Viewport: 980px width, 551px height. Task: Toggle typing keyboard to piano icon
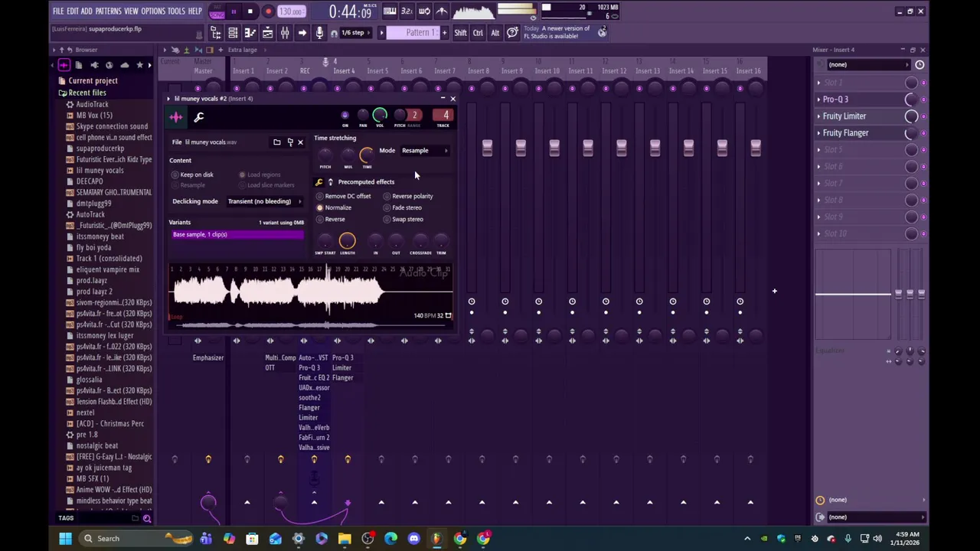pyautogui.click(x=390, y=11)
